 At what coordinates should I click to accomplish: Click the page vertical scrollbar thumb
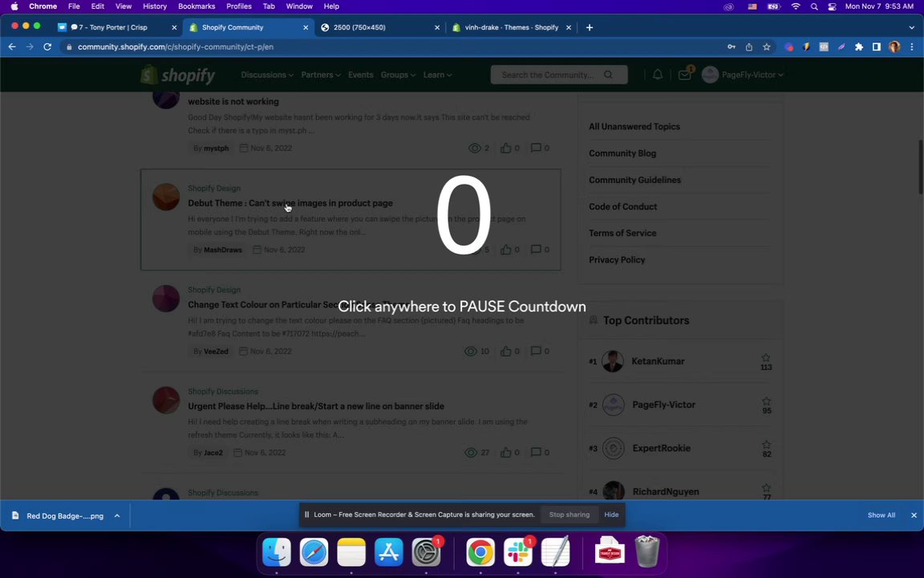pyautogui.click(x=920, y=167)
